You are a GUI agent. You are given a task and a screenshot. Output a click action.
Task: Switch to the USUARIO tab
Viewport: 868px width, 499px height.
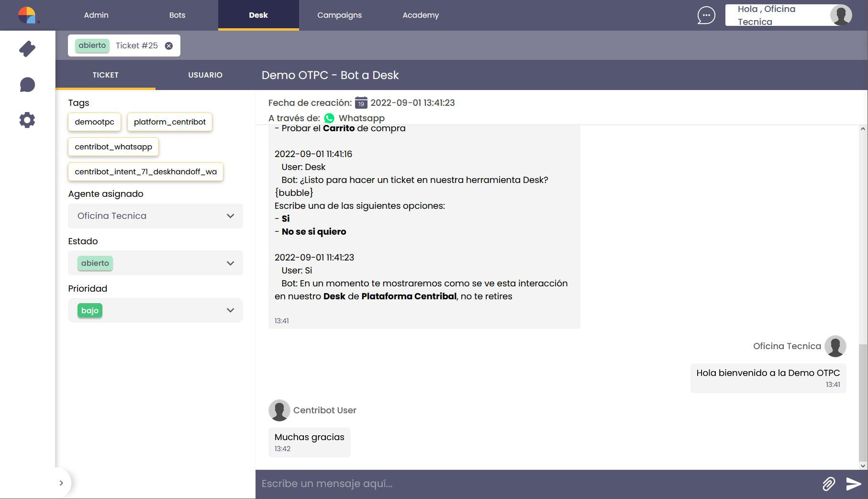[x=205, y=75]
